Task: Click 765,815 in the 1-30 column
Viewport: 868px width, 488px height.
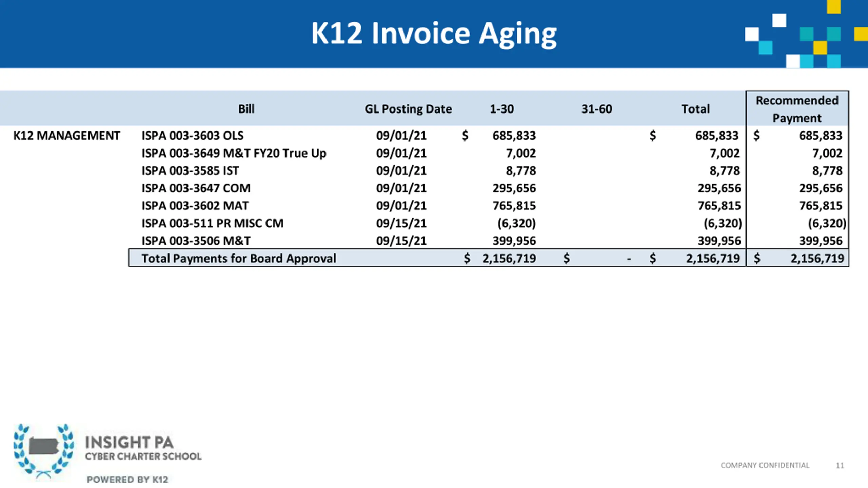Action: [x=514, y=206]
